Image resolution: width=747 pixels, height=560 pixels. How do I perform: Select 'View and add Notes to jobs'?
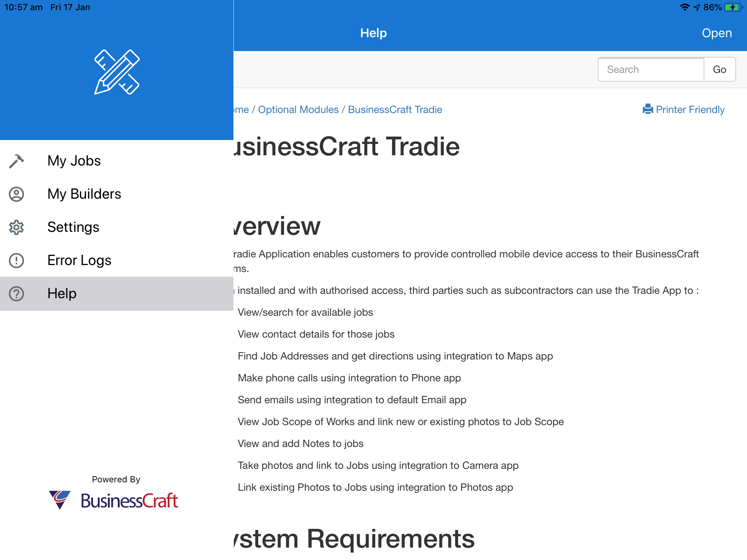pos(301,444)
